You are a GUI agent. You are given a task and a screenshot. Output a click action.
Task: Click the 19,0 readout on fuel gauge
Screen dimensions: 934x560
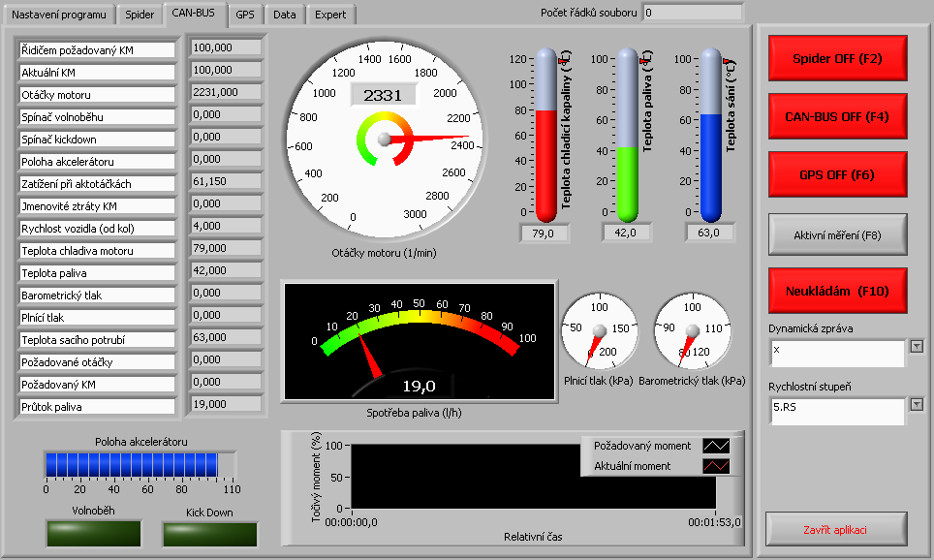420,386
